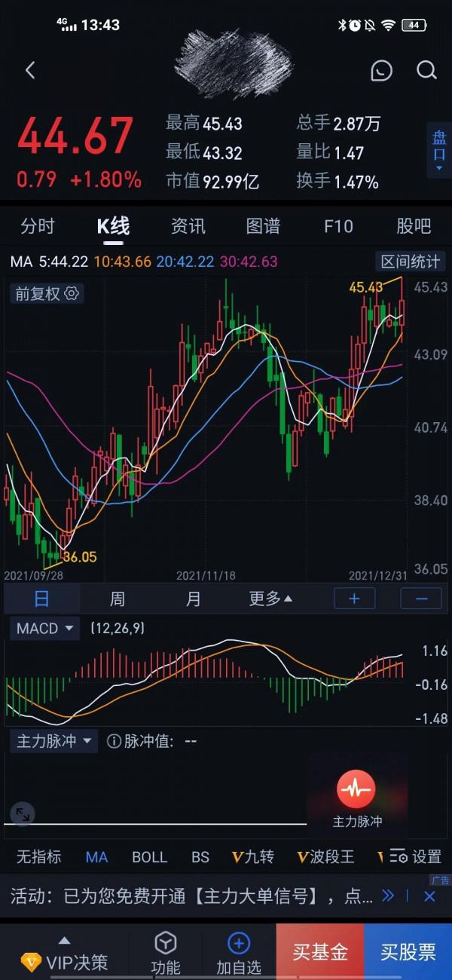Tap the 10:43.66 MA legend value
This screenshot has height=980, width=452.
[123, 262]
